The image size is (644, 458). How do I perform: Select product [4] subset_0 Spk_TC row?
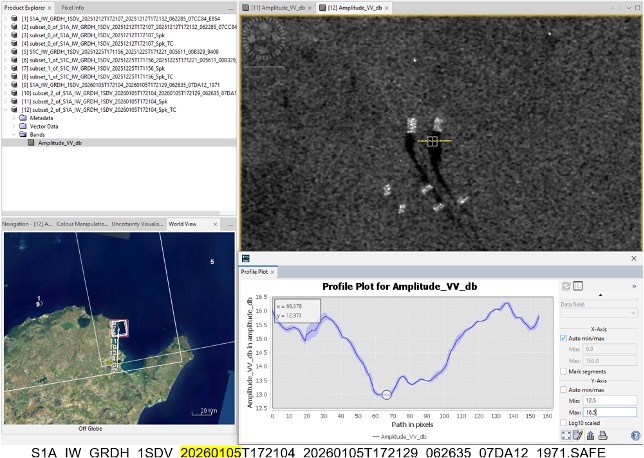coord(97,44)
